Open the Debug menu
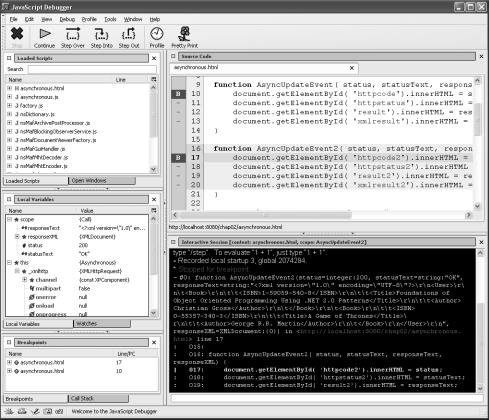489x420 pixels. pyautogui.click(x=67, y=19)
